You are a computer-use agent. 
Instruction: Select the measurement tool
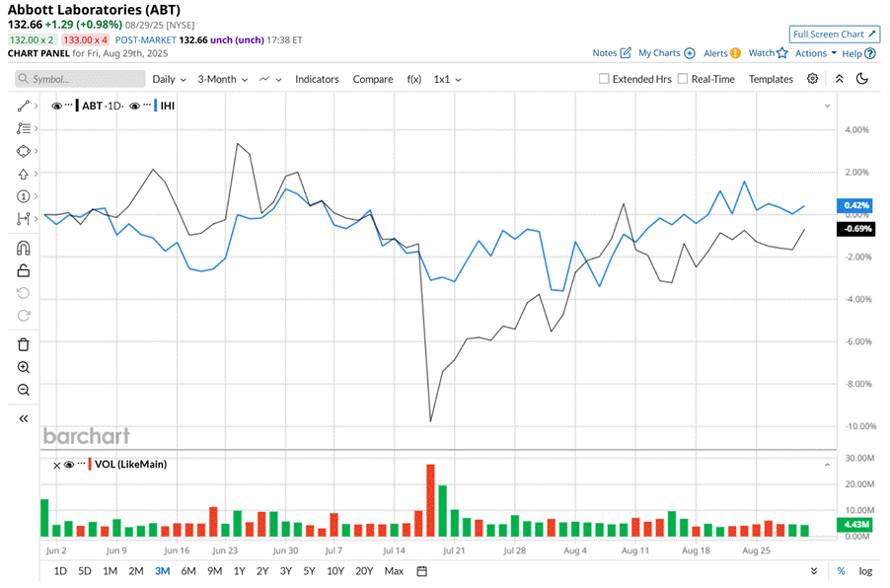point(24,218)
